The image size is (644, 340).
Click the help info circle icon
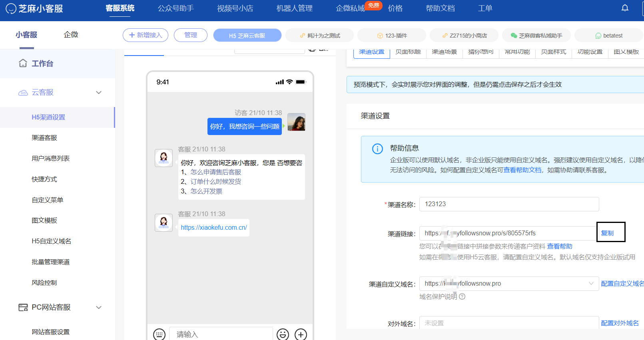click(377, 149)
